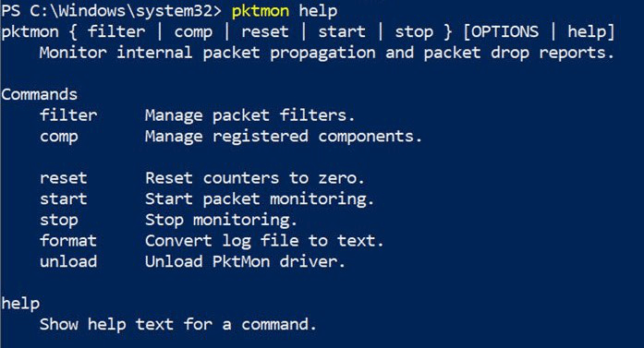This screenshot has height=348, width=644.
Task: Click 'Manage registered components.' description
Action: click(x=284, y=137)
